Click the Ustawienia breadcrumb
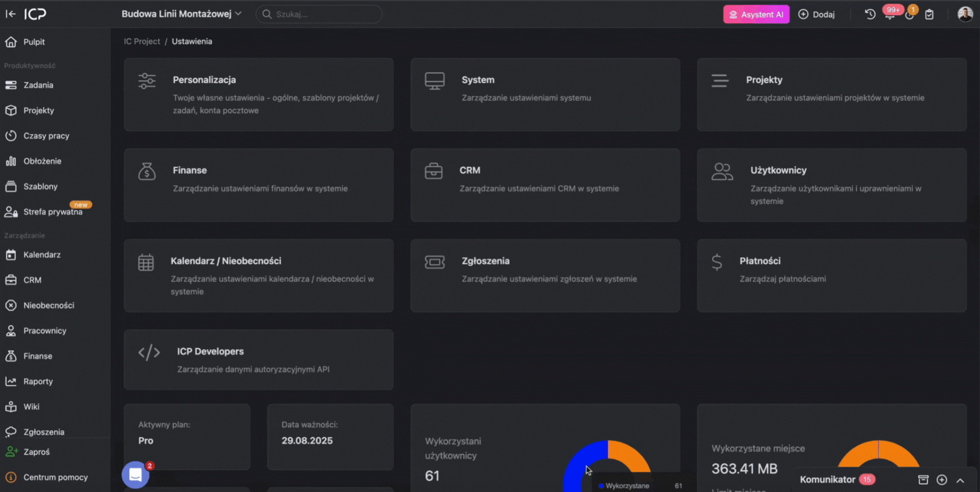The width and height of the screenshot is (980, 492). tap(192, 41)
